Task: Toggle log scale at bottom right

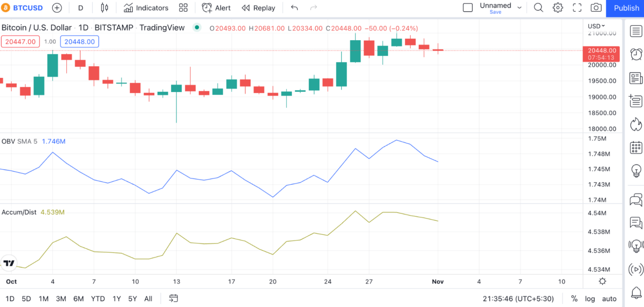Action: coord(590,299)
